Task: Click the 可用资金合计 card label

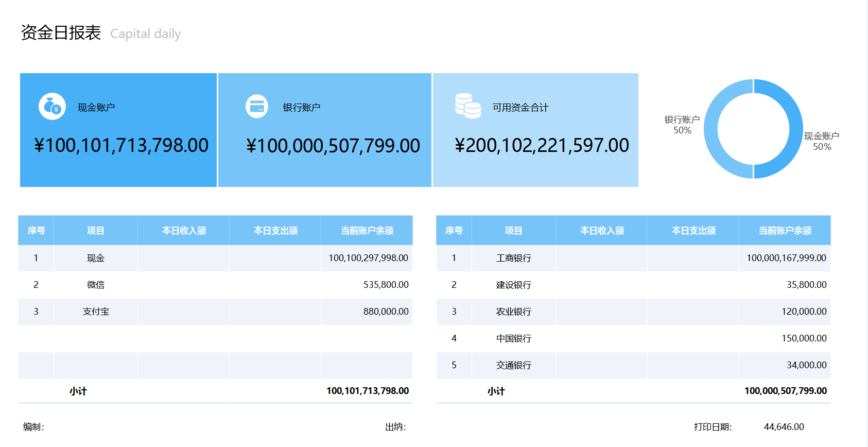Action: (x=520, y=108)
